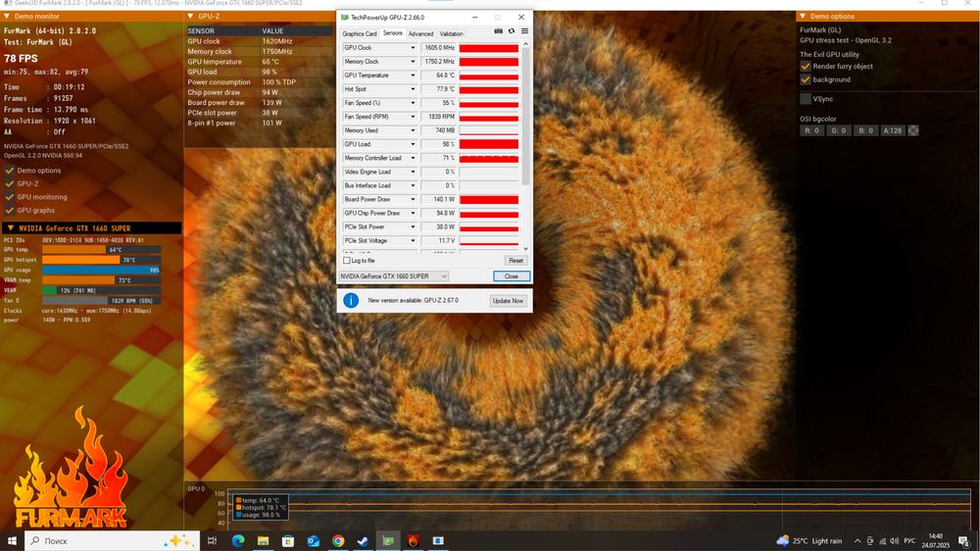Screen dimensions: 980x551
Task: Open Microsoft Store from the taskbar
Action: 288,540
